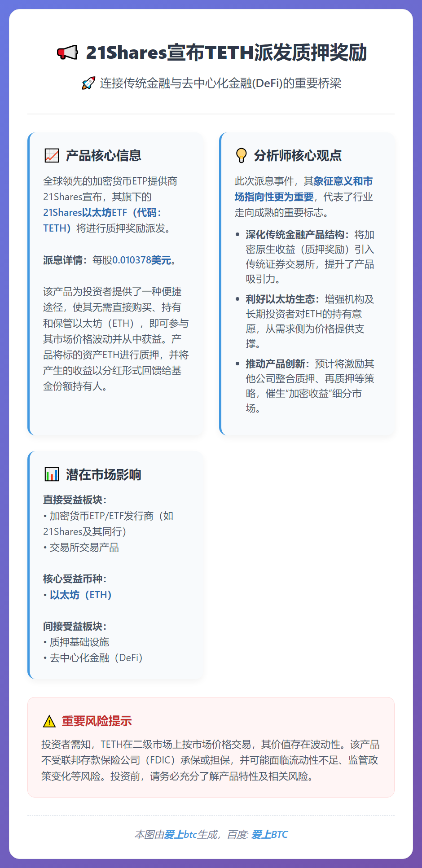Click the subtitle 连接传统金融与去中心化金融(DeFi)的重要桥梁
The height and width of the screenshot is (868, 422).
(220, 83)
